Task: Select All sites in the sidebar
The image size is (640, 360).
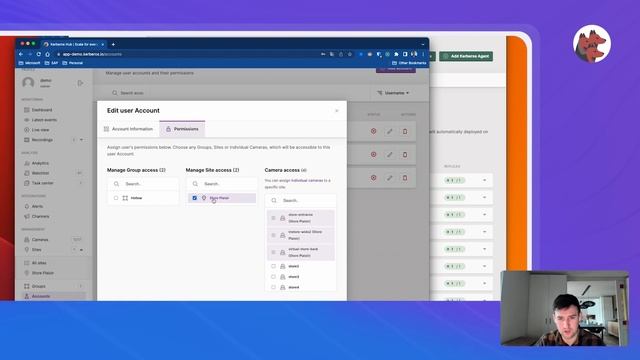Action: 39,263
